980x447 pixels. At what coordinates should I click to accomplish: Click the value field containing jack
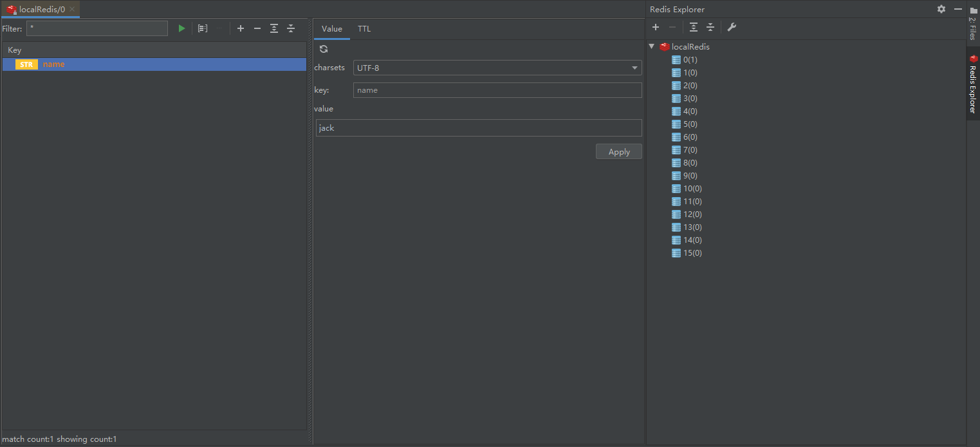479,128
